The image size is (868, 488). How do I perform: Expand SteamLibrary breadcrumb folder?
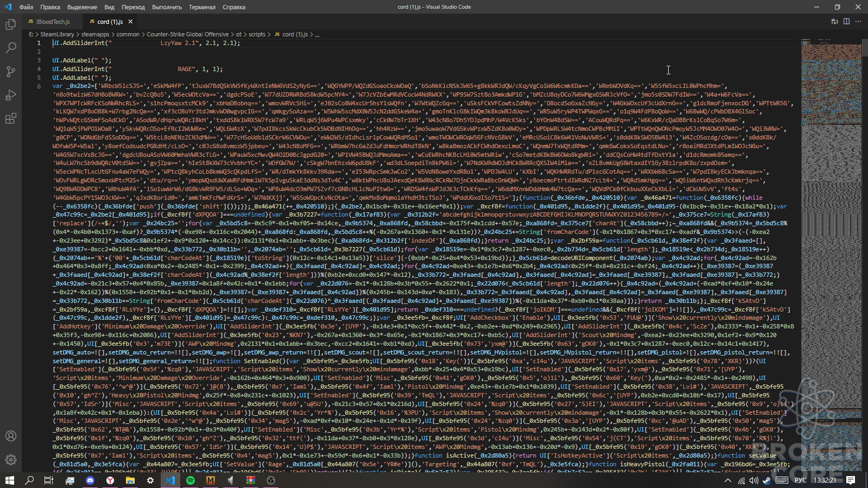tap(57, 34)
